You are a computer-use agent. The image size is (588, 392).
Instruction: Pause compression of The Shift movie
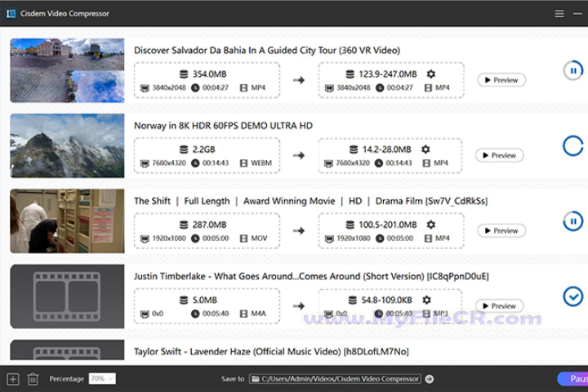(x=573, y=221)
